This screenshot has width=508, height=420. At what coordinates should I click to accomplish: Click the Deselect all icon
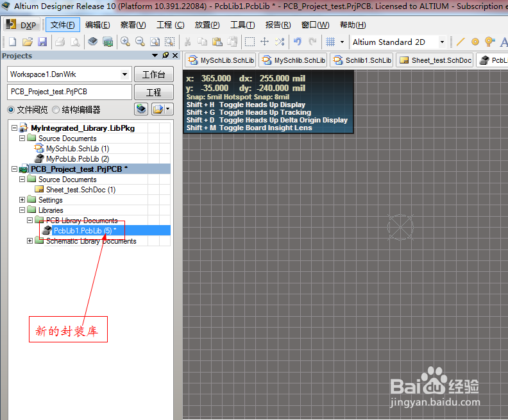coord(280,42)
